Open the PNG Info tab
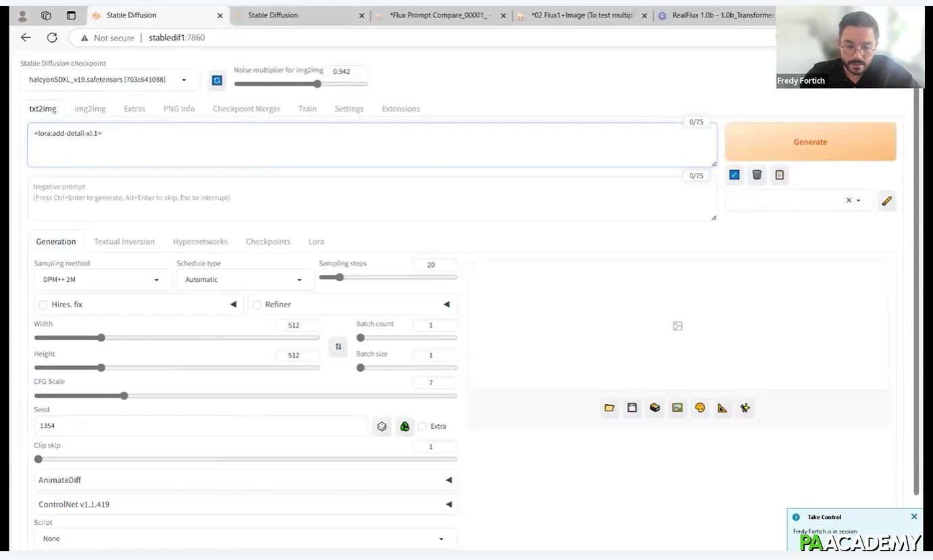The width and height of the screenshot is (933, 560). coord(179,109)
